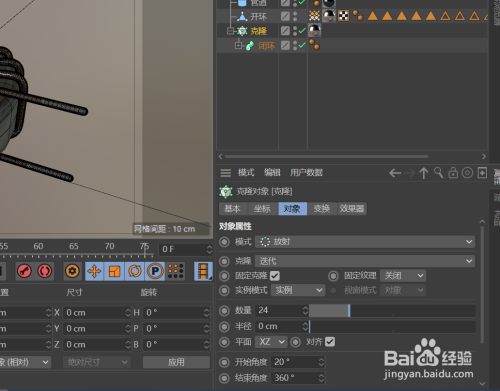Open the 平面 dropdown set to XZ
500x391 pixels.
(x=271, y=342)
